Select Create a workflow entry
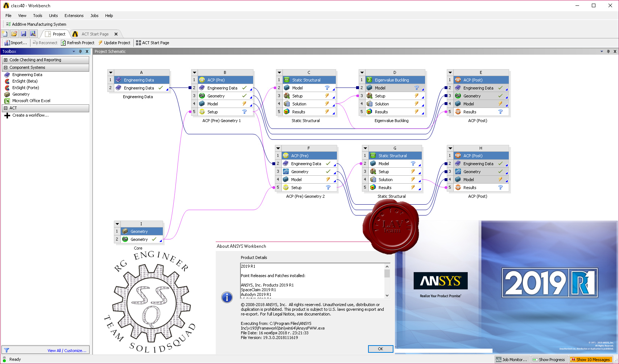 pos(30,116)
